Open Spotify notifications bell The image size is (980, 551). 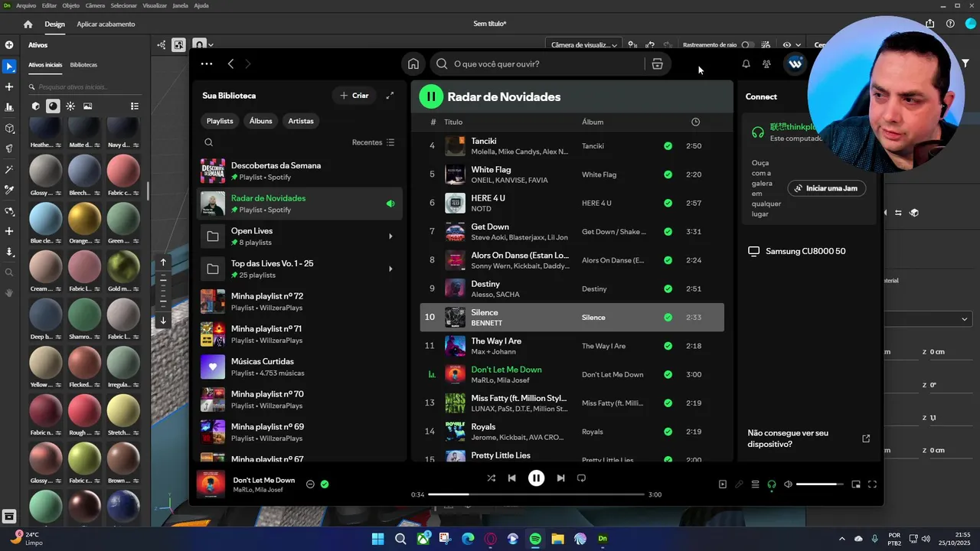[x=746, y=64]
